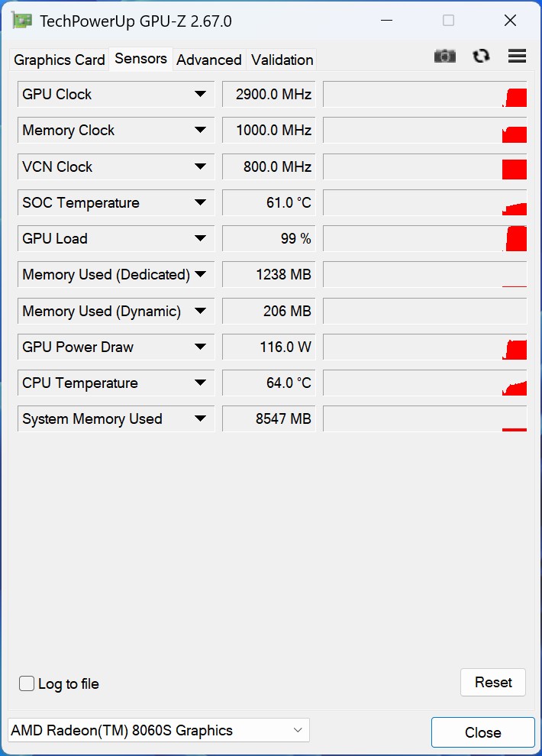Click the System Memory Used value field
The height and width of the screenshot is (756, 542).
(269, 418)
